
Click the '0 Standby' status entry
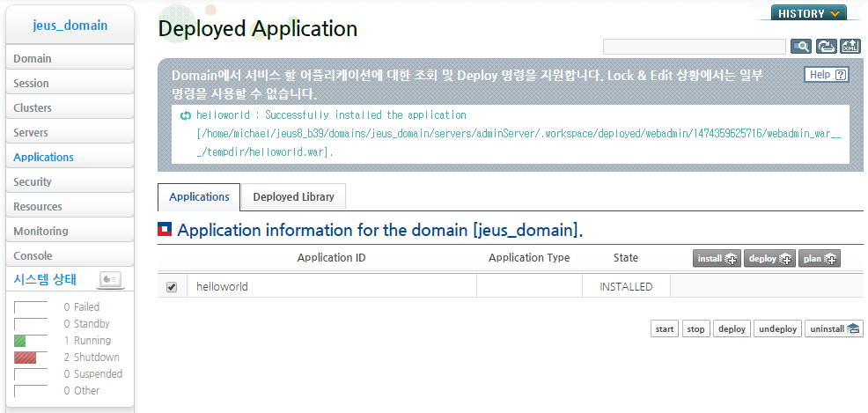(86, 324)
